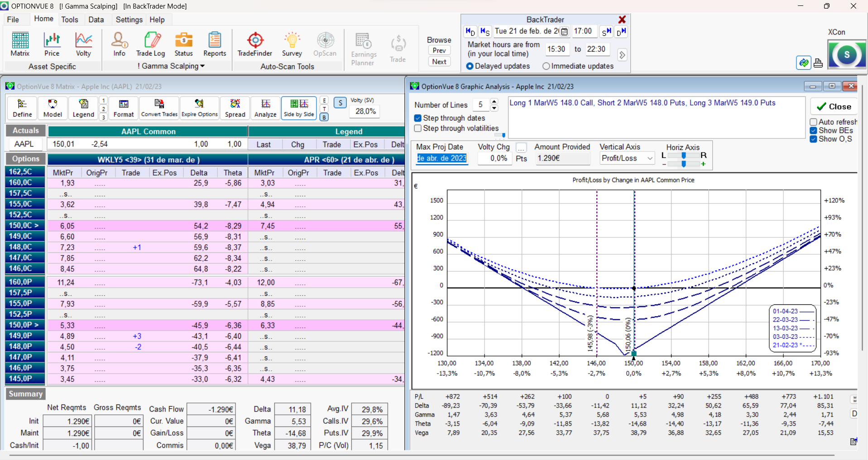The image size is (868, 460).
Task: Open the Status tool
Action: (183, 44)
